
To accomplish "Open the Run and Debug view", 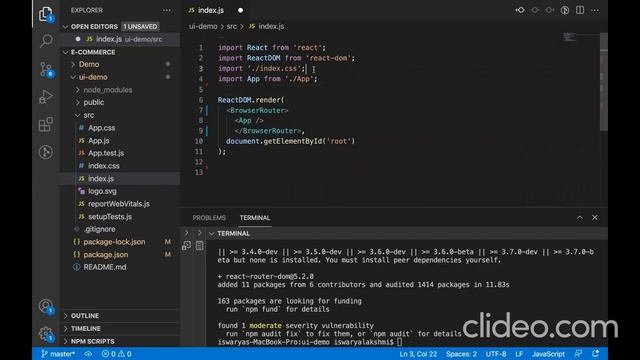I will coord(46,97).
